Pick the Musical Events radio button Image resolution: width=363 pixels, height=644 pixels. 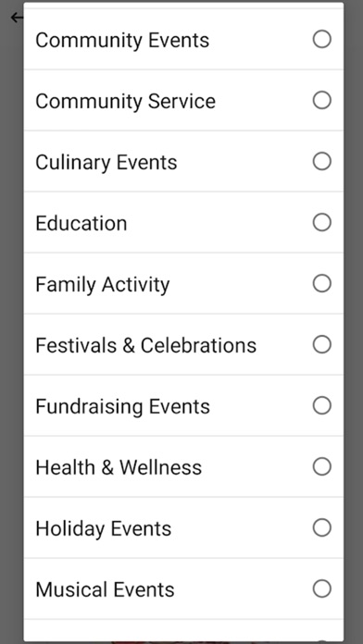pyautogui.click(x=322, y=588)
